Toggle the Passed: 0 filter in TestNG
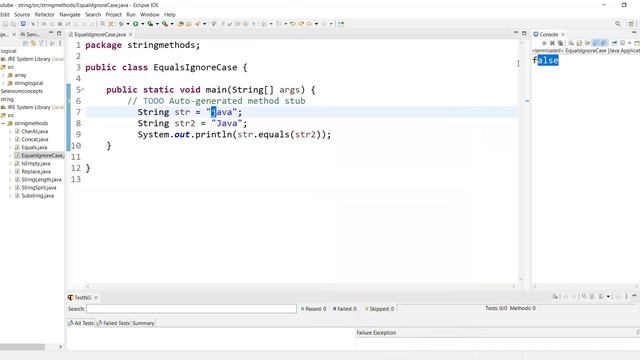 313,309
